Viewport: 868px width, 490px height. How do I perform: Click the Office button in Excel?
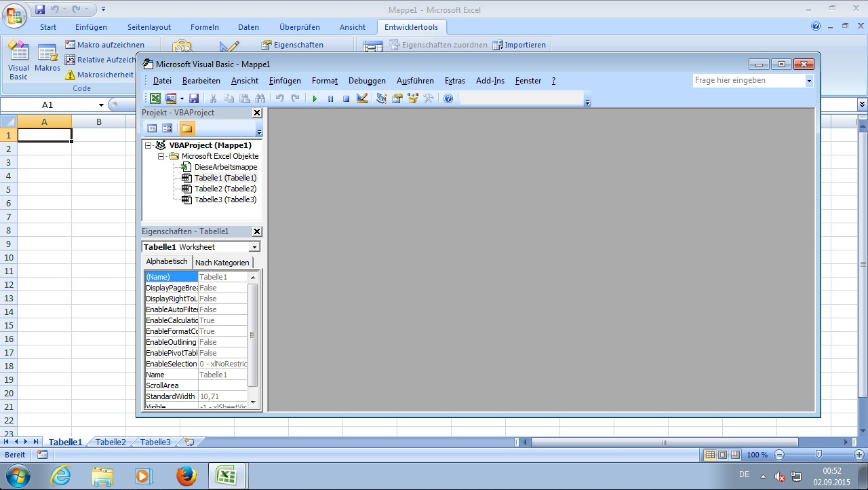15,14
